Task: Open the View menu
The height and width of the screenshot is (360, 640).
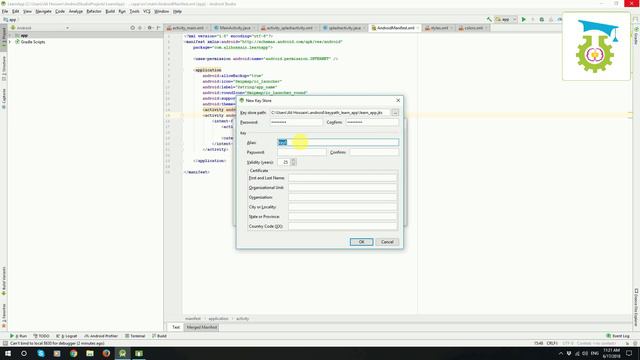Action: click(27, 11)
